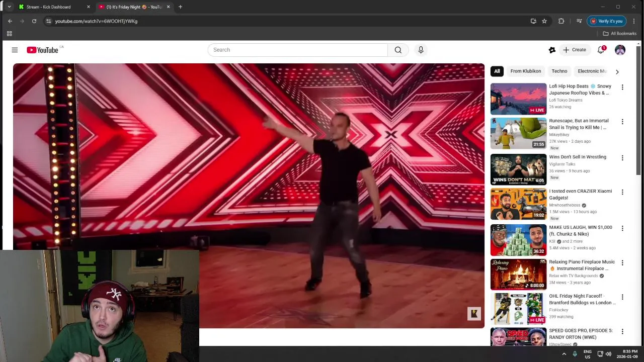Screen dimensions: 644x362
Task: Open the Relax with TV Backgrounds channel
Action: pyautogui.click(x=574, y=276)
